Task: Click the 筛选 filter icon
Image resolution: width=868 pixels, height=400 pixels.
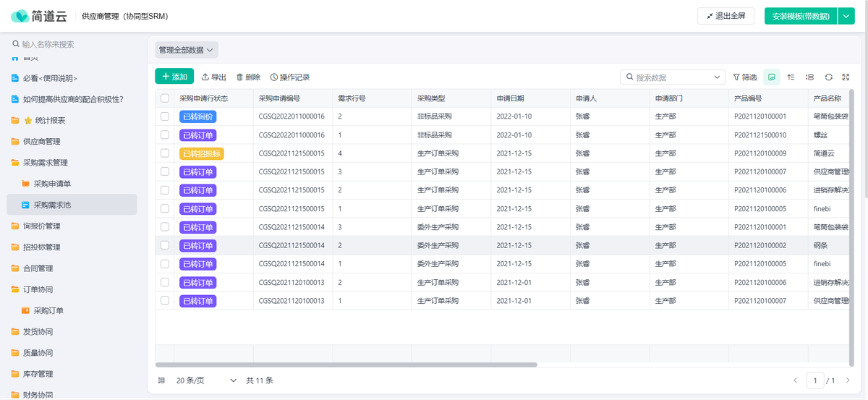Action: (x=736, y=77)
